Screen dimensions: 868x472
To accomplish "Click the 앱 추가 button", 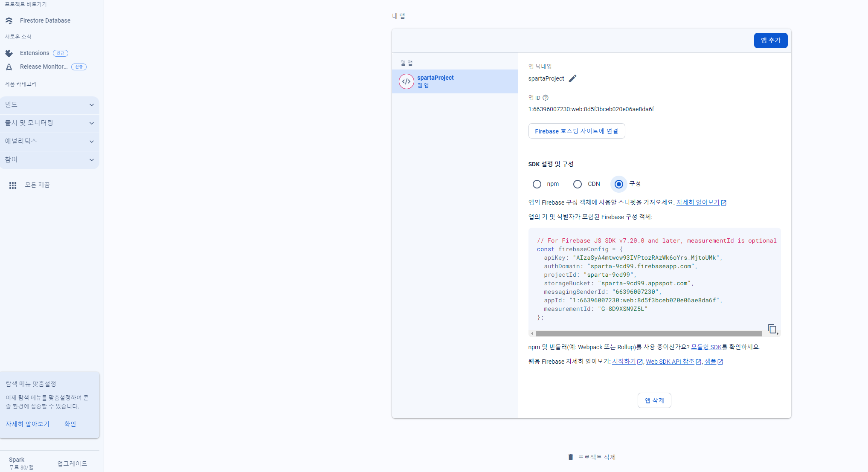I will pyautogui.click(x=770, y=41).
